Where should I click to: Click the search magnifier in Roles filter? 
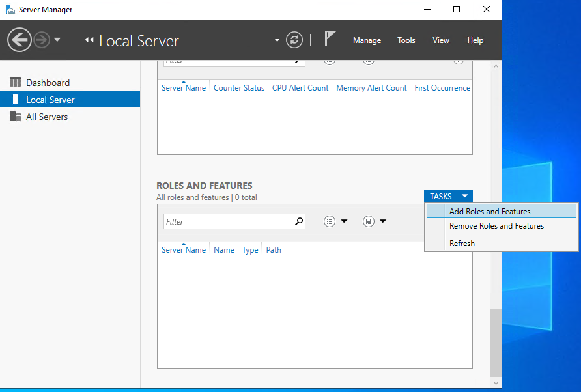coord(299,221)
